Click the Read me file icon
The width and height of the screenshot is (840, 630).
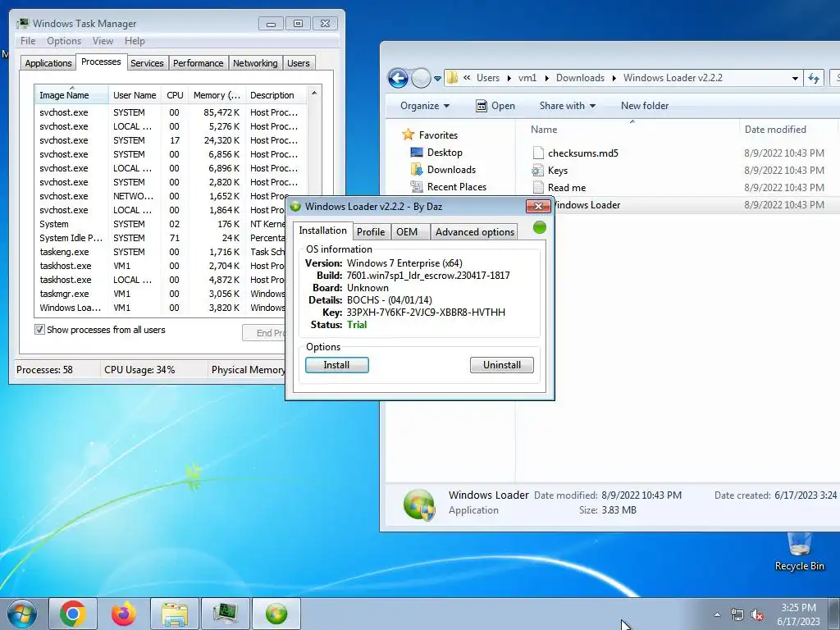538,188
